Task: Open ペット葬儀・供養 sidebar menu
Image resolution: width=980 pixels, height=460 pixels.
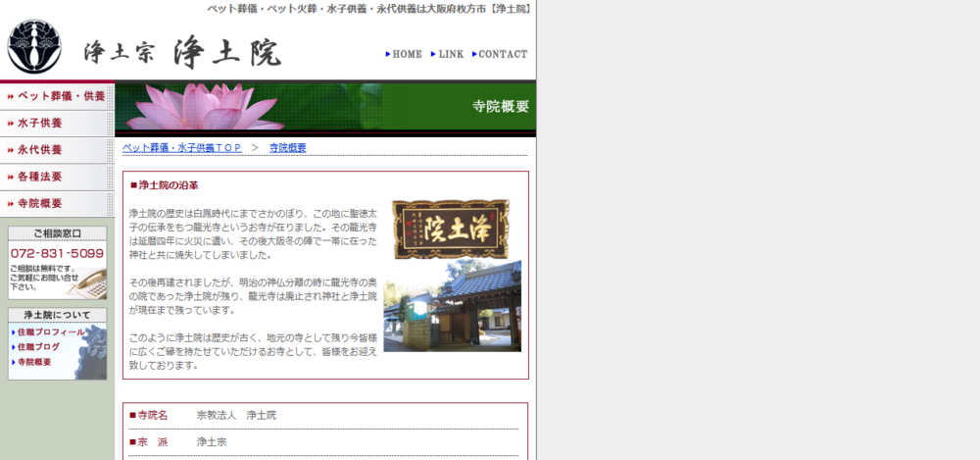Action: [57, 97]
